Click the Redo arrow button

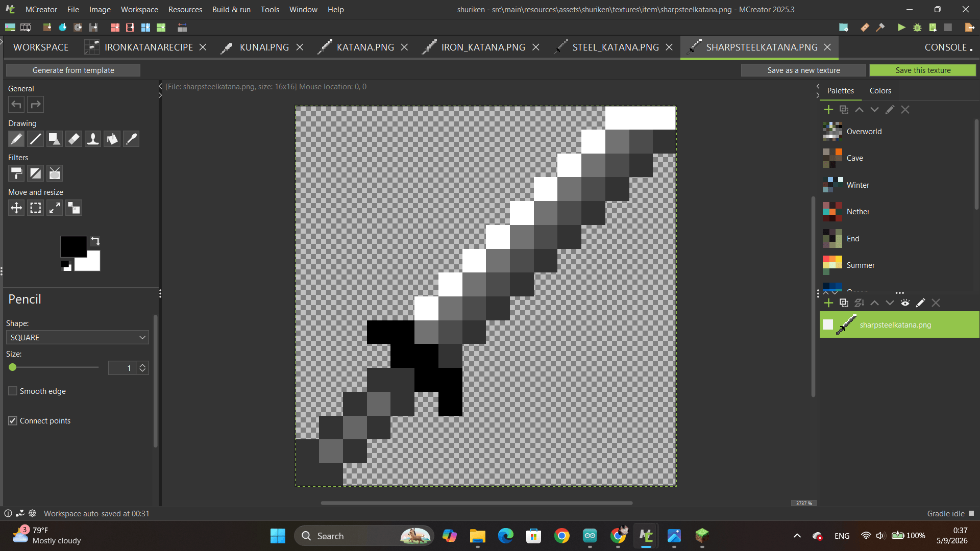(x=35, y=105)
